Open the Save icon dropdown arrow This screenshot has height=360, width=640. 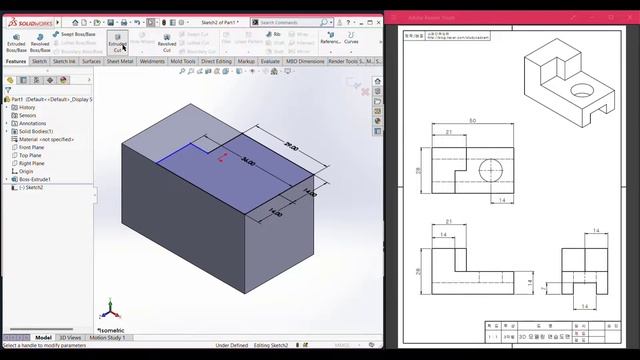point(116,22)
